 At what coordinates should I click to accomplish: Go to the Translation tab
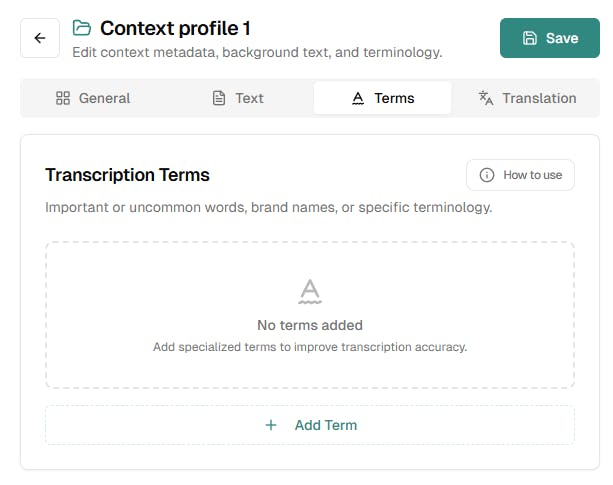click(x=527, y=98)
